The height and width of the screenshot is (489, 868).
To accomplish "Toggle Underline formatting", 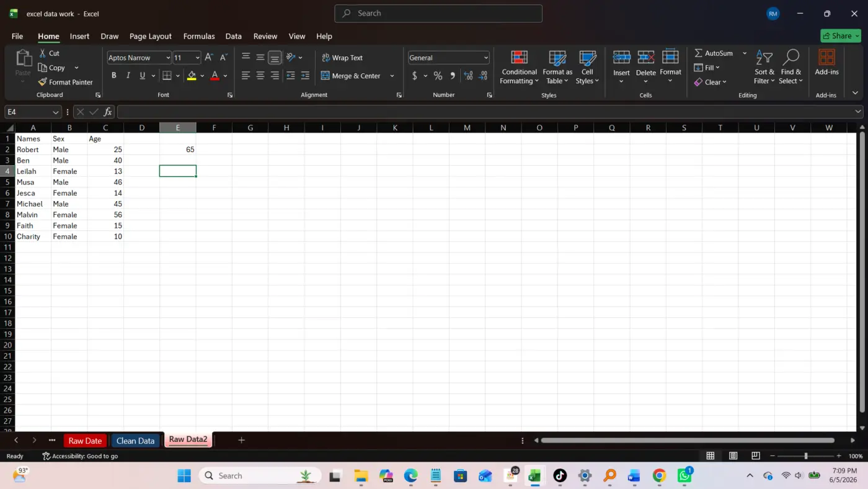I will (143, 76).
